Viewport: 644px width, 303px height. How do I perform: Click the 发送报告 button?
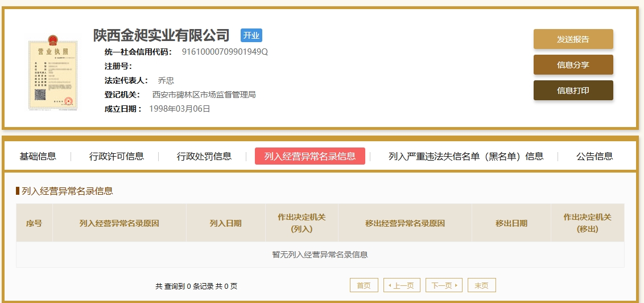[x=573, y=39]
